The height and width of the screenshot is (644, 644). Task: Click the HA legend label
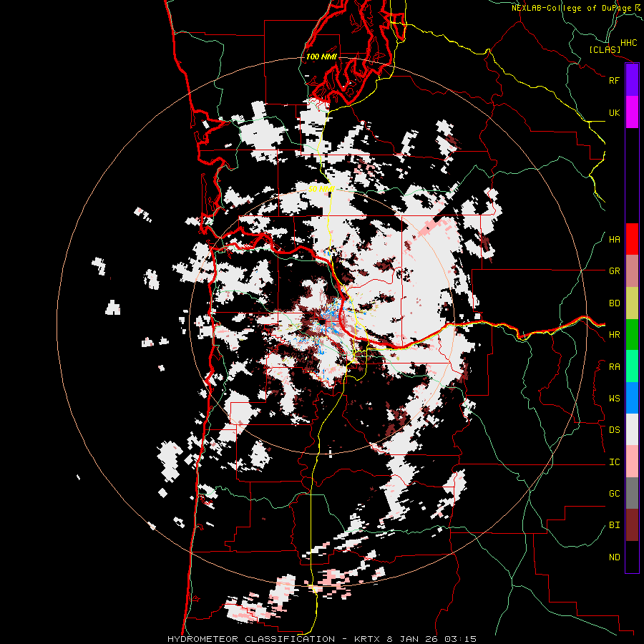click(614, 240)
